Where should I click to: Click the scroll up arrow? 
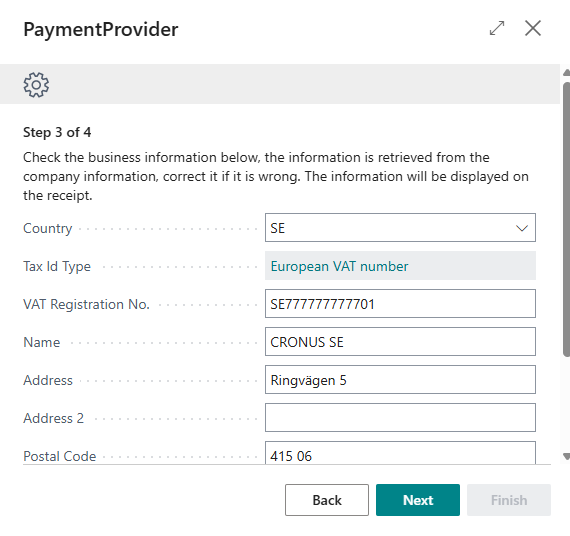tap(566, 73)
